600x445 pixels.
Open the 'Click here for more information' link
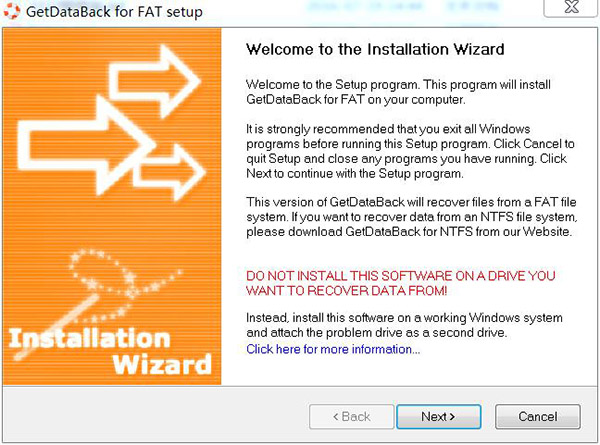click(333, 349)
